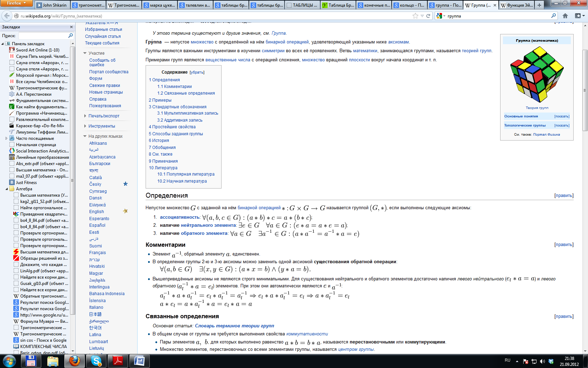Screen dimensions: 588x368
Task: Open the bookmarks menu toolbar icon
Action: pos(580,16)
